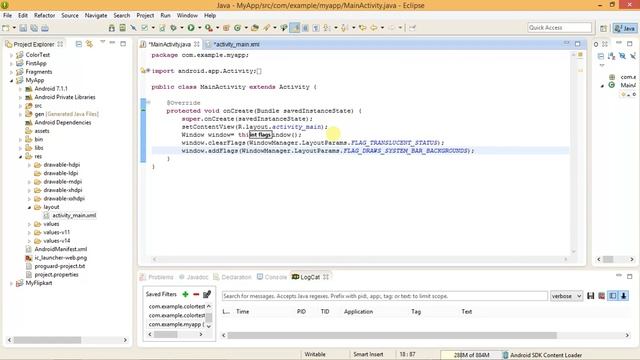Open the New file dropdown arrow
Viewport: 640px width, 360px height.
(x=14, y=28)
